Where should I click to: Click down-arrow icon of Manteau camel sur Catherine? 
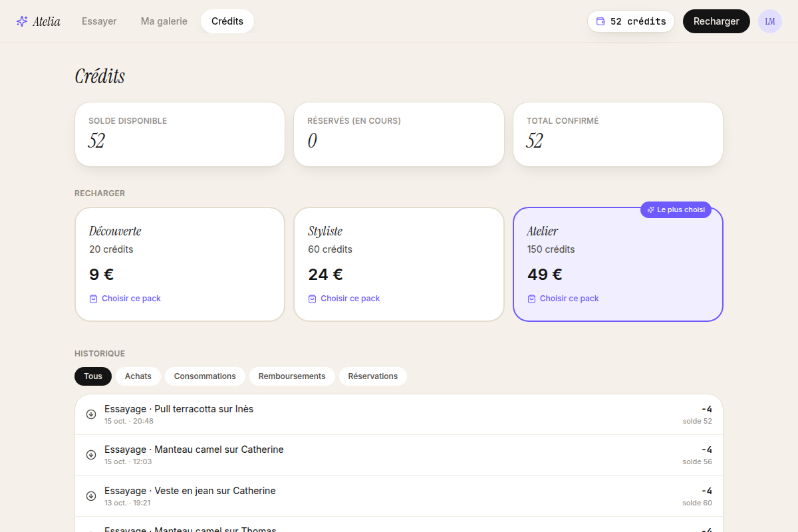(x=91, y=455)
